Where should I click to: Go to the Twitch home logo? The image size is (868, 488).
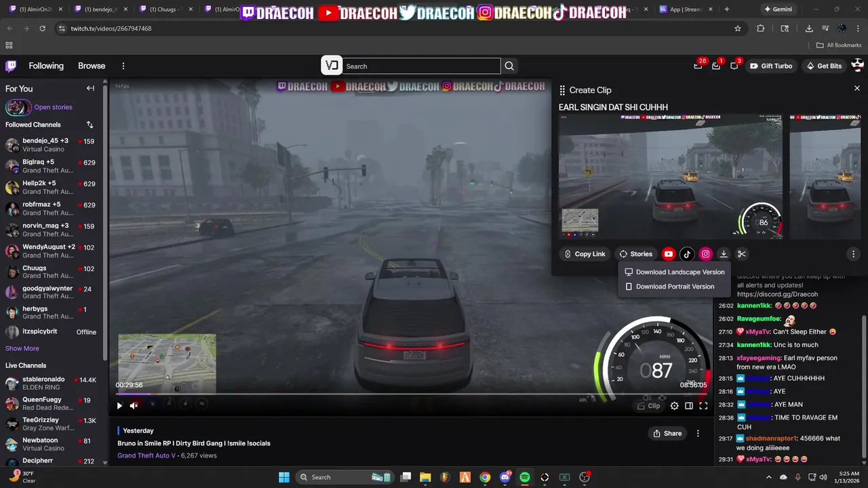pos(11,66)
